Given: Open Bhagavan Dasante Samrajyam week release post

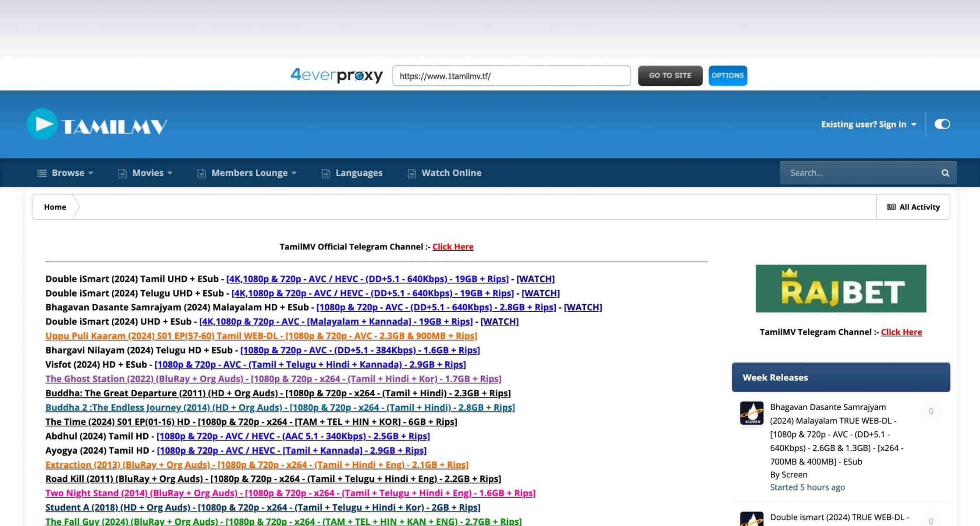Looking at the screenshot, I should pyautogui.click(x=837, y=434).
